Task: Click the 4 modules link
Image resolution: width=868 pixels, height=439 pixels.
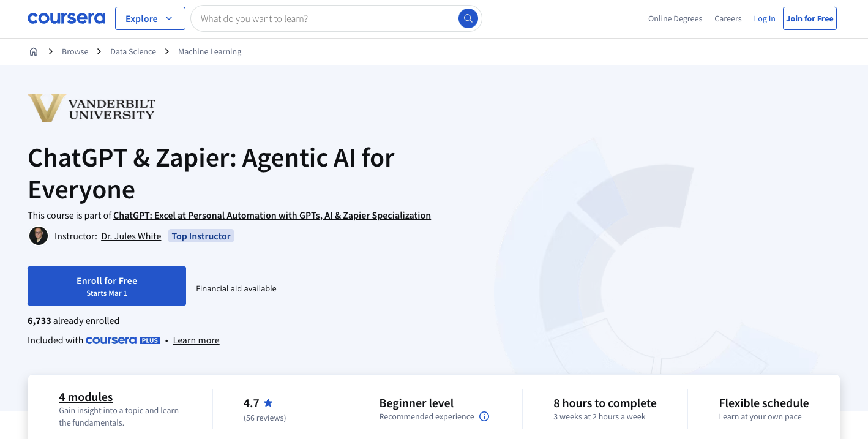Action: (x=85, y=397)
